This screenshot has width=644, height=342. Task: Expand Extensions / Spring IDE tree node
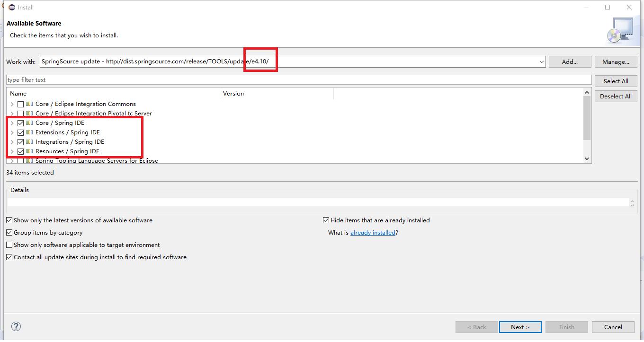[12, 132]
